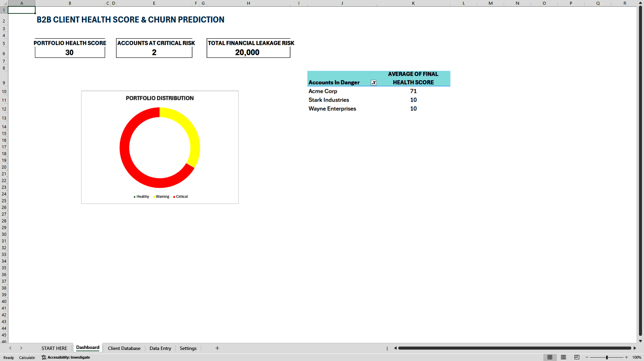Select the Portfolio Health Score value 30
644x361 pixels.
[x=69, y=52]
